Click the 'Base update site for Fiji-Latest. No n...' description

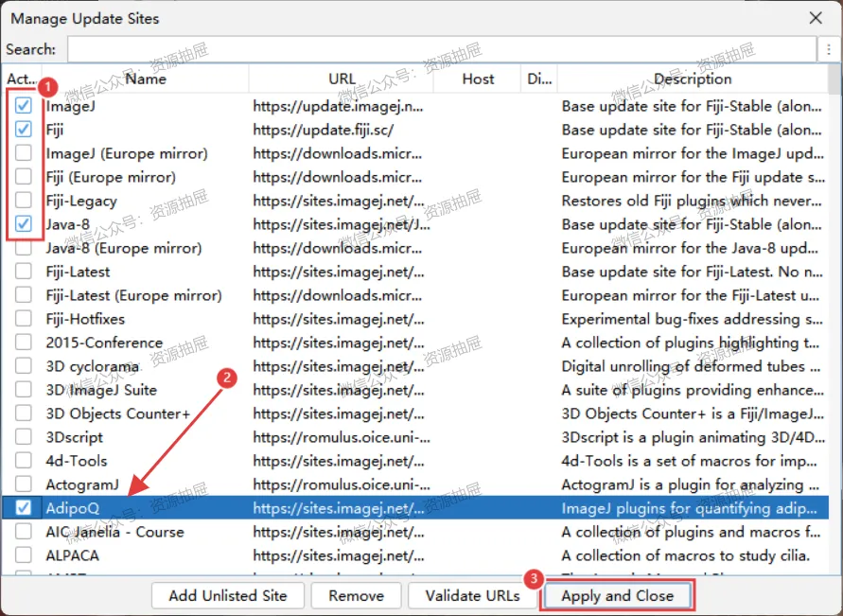[x=693, y=272]
